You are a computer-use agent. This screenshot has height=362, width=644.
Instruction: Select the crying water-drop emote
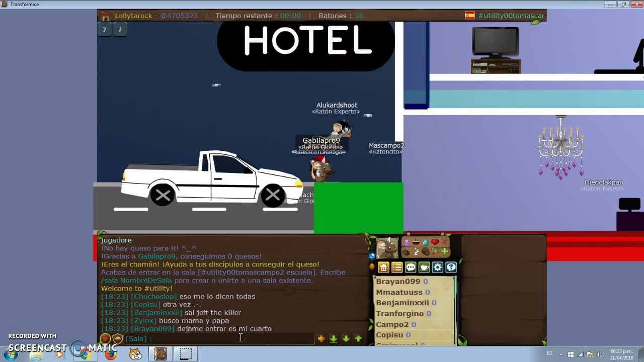click(426, 242)
